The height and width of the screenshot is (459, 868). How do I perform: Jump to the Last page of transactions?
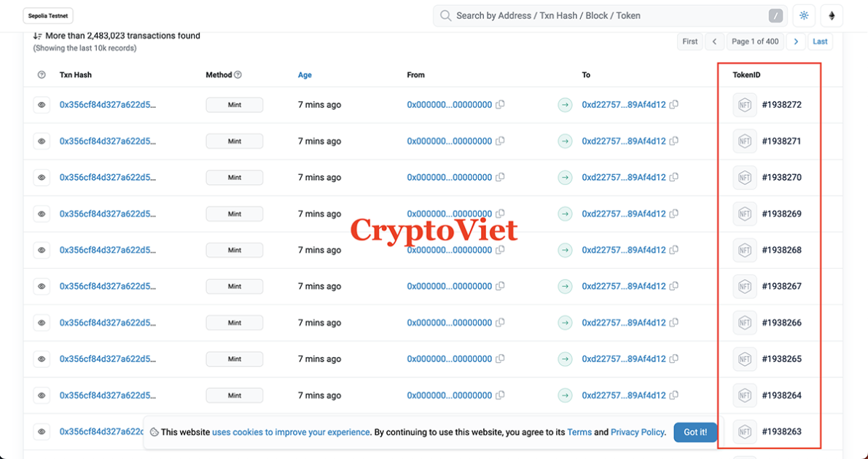820,41
